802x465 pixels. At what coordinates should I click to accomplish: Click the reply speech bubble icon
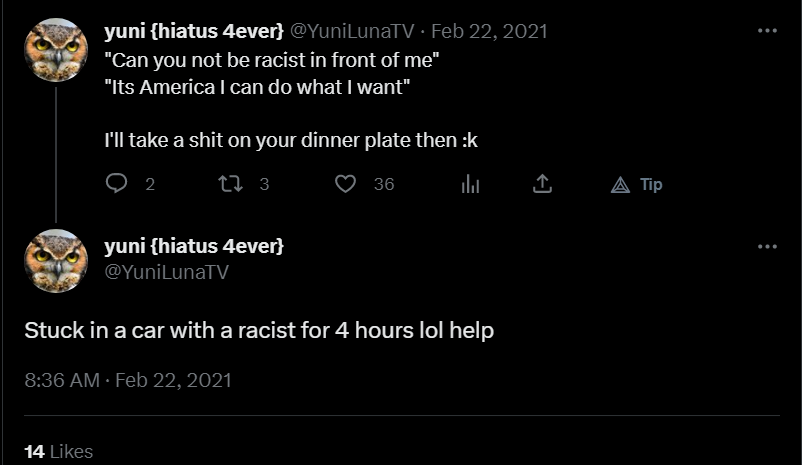pyautogui.click(x=116, y=183)
